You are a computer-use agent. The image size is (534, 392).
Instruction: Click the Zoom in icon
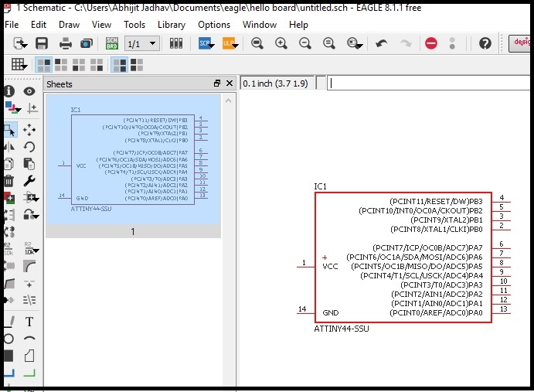click(x=281, y=43)
